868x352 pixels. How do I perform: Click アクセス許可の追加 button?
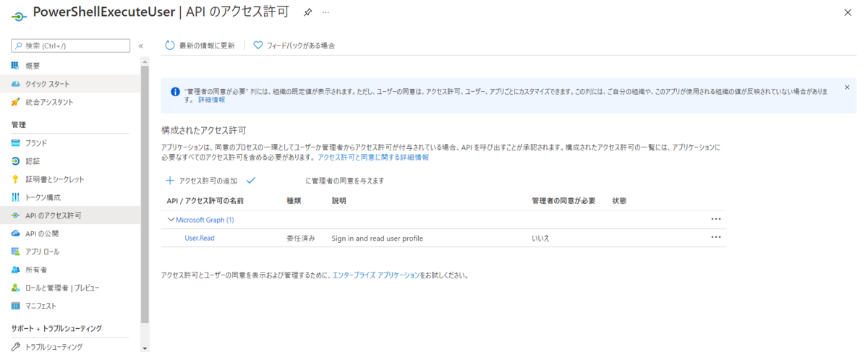(x=202, y=181)
